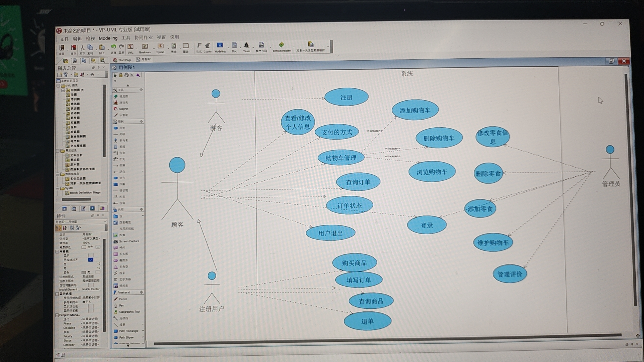644x362 pixels.
Task: Toggle the grid 显示 checkbox
Action: click(x=91, y=255)
